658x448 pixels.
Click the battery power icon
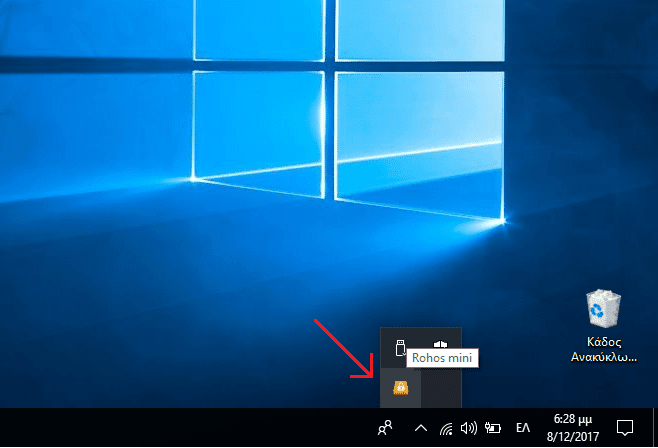493,428
